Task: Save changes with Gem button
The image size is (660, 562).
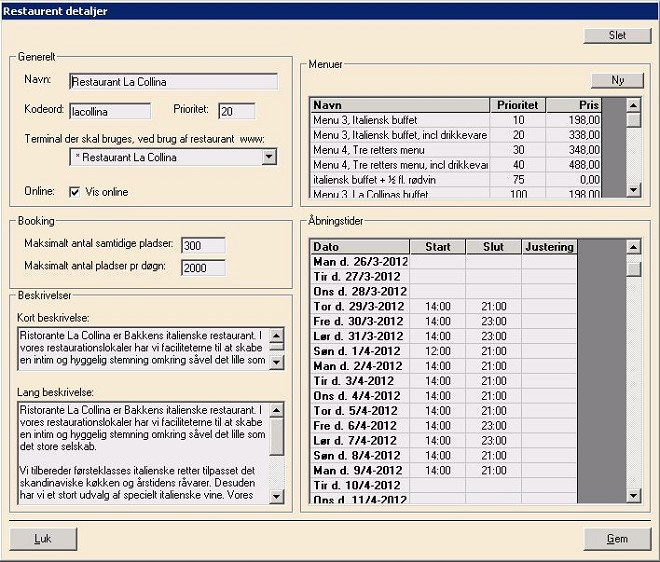Action: (x=617, y=539)
